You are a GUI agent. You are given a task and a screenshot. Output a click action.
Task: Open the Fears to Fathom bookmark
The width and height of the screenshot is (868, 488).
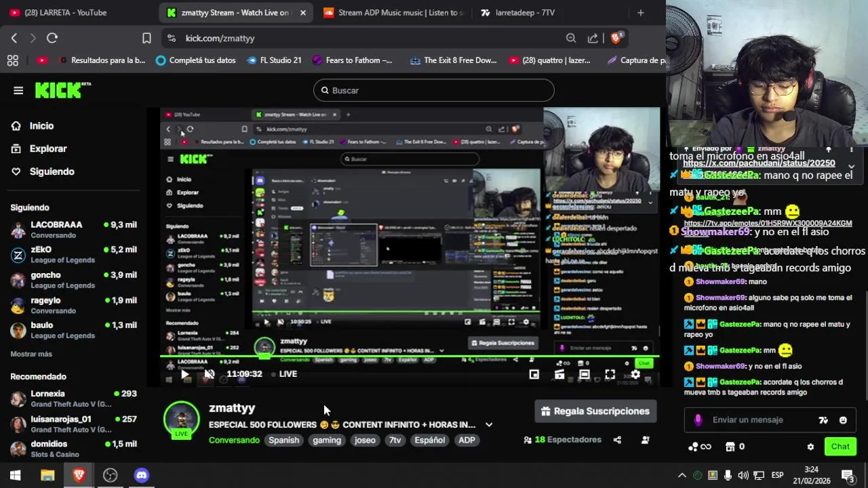click(352, 60)
